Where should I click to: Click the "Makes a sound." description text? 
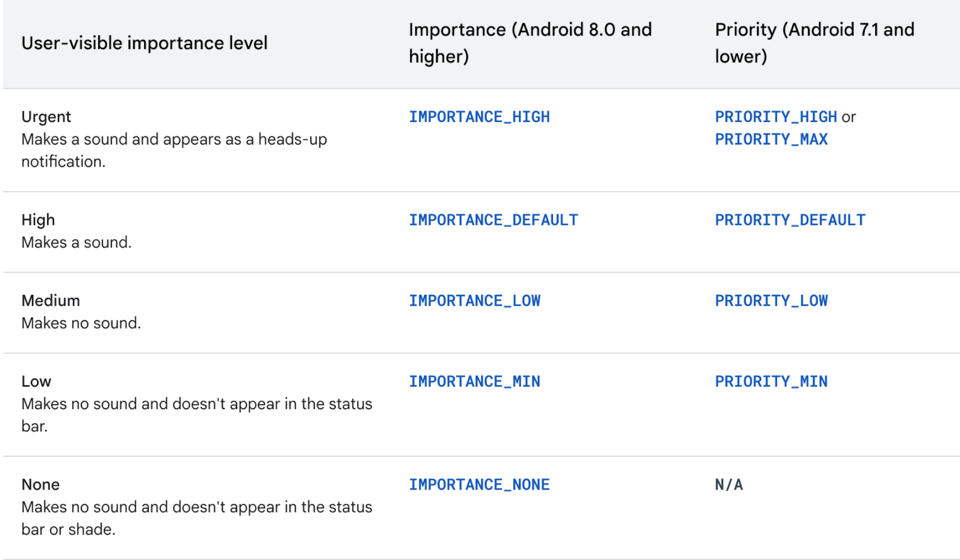76,243
